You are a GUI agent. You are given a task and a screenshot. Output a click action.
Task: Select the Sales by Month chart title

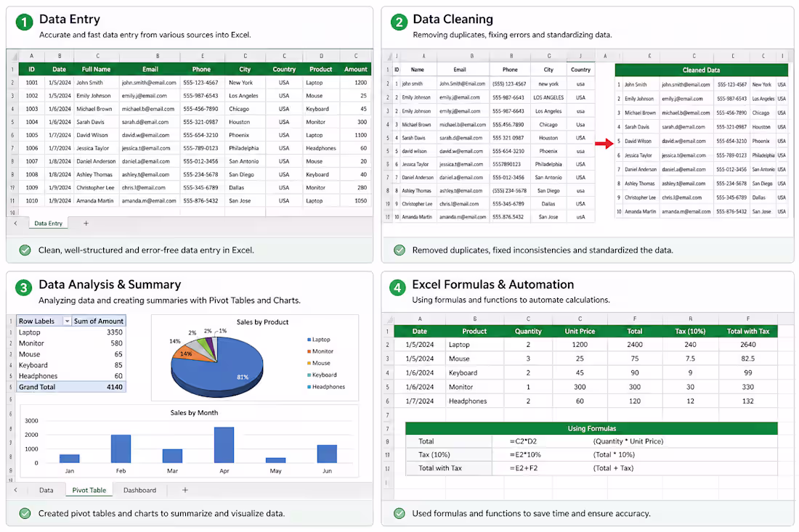(x=194, y=413)
